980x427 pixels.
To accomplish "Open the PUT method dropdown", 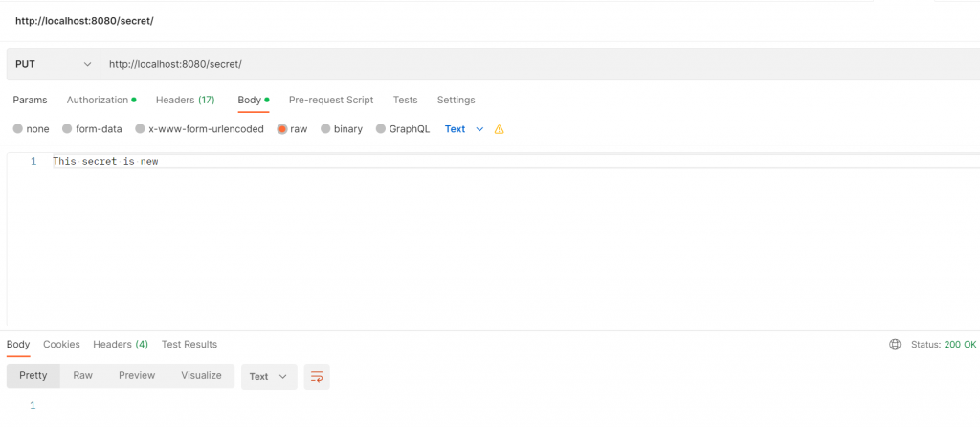I will pyautogui.click(x=54, y=64).
